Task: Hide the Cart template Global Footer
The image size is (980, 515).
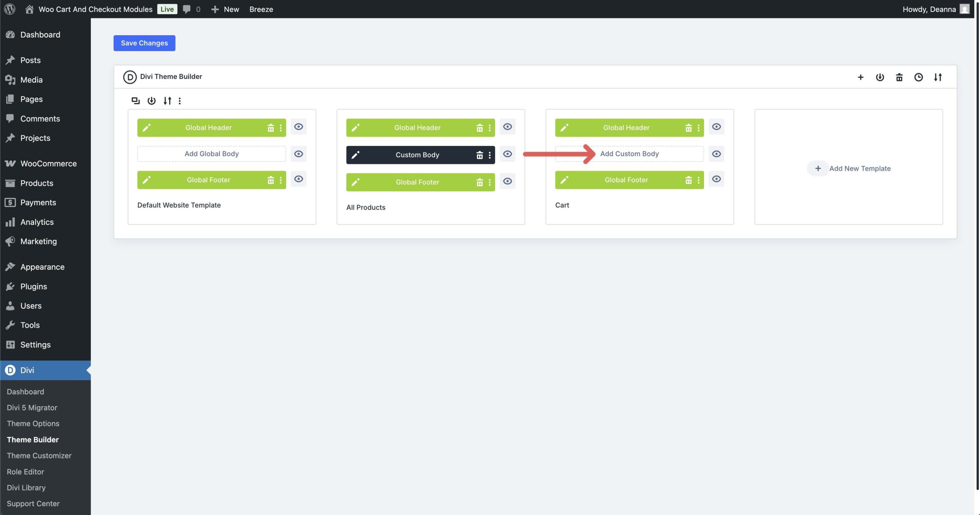Action: point(716,179)
